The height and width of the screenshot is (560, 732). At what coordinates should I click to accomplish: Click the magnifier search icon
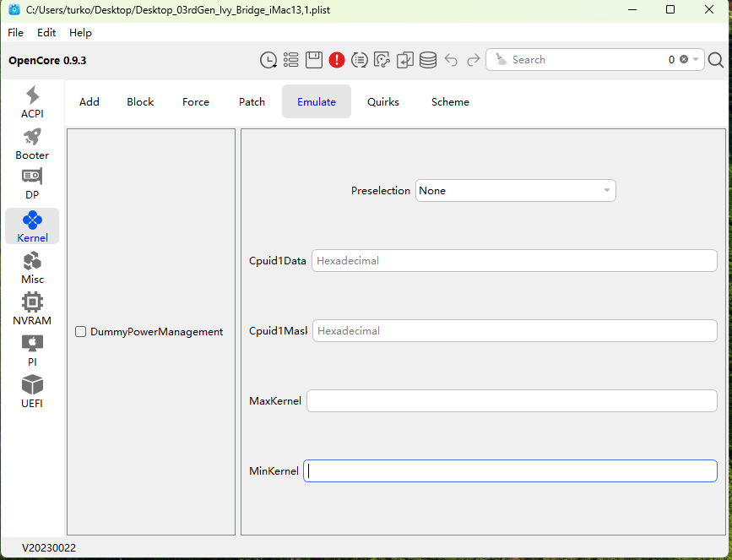pyautogui.click(x=716, y=60)
